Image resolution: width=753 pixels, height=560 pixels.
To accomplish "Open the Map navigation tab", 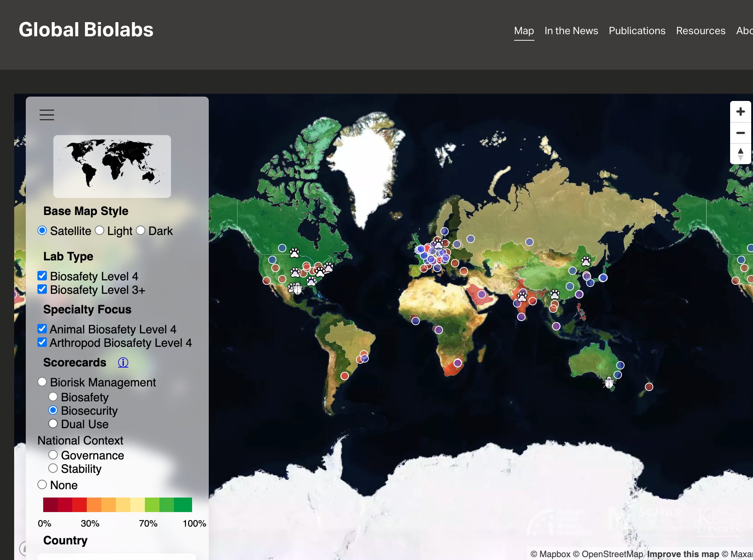I will point(524,31).
